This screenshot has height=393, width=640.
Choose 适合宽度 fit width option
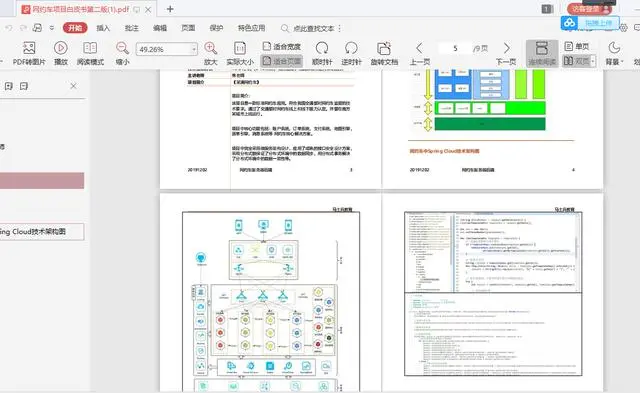[x=282, y=47]
